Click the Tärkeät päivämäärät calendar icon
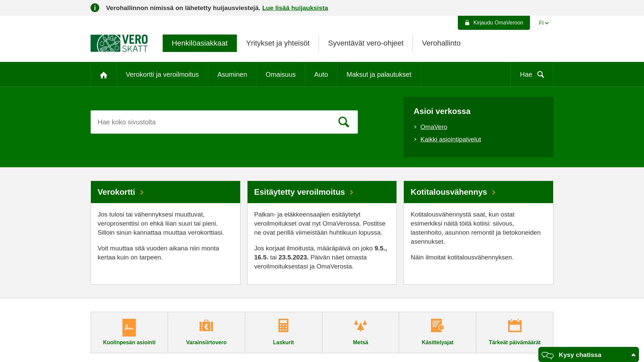 [515, 325]
